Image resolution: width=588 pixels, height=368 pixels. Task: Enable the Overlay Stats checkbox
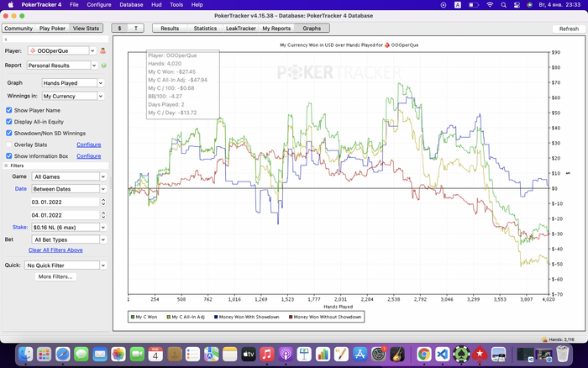click(9, 145)
